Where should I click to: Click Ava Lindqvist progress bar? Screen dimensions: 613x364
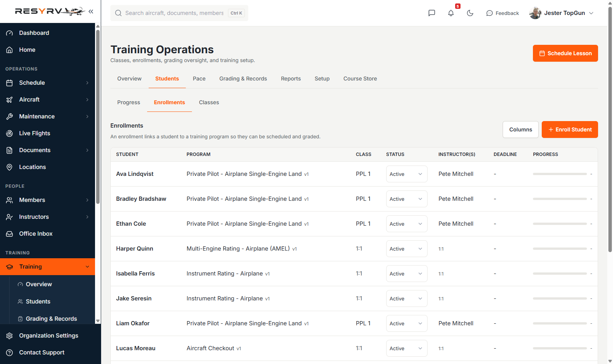[560, 174]
